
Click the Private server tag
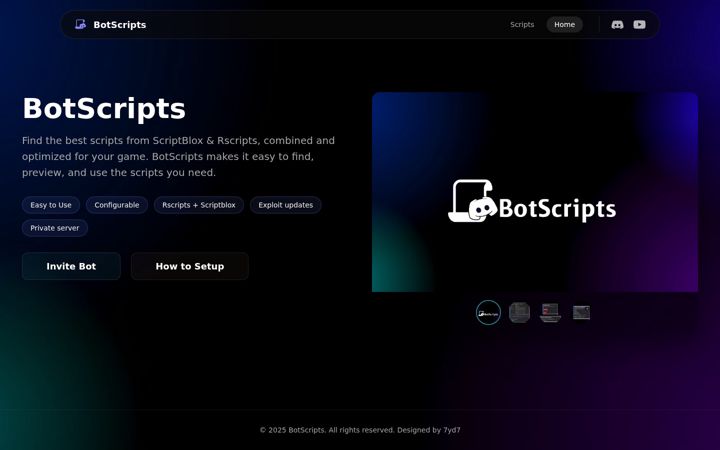[55, 228]
